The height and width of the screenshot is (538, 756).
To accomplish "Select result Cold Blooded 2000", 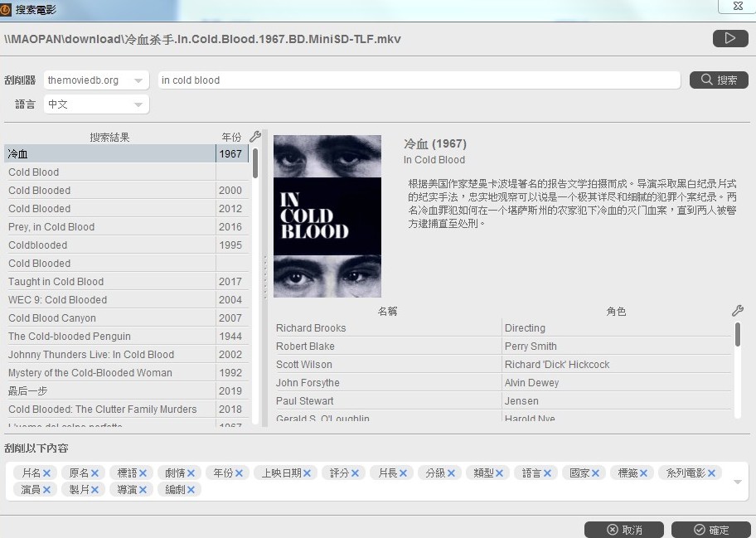I will click(x=126, y=191).
